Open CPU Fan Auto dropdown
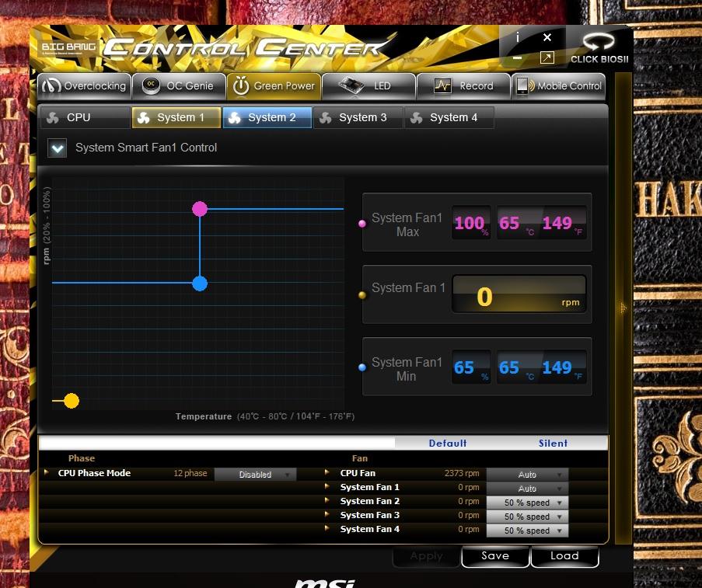This screenshot has height=588, width=702. click(x=527, y=475)
